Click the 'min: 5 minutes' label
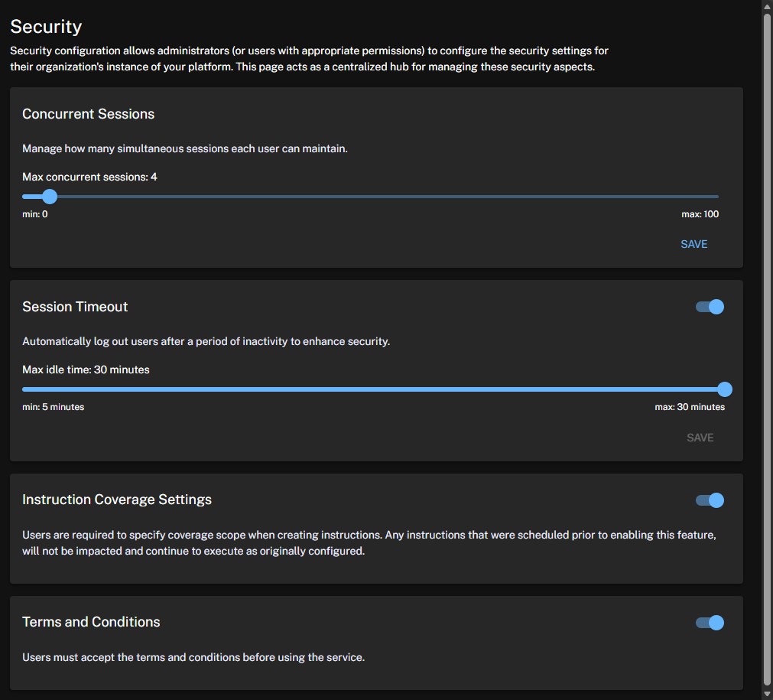Screen dimensions: 773x700 pyautogui.click(x=54, y=407)
